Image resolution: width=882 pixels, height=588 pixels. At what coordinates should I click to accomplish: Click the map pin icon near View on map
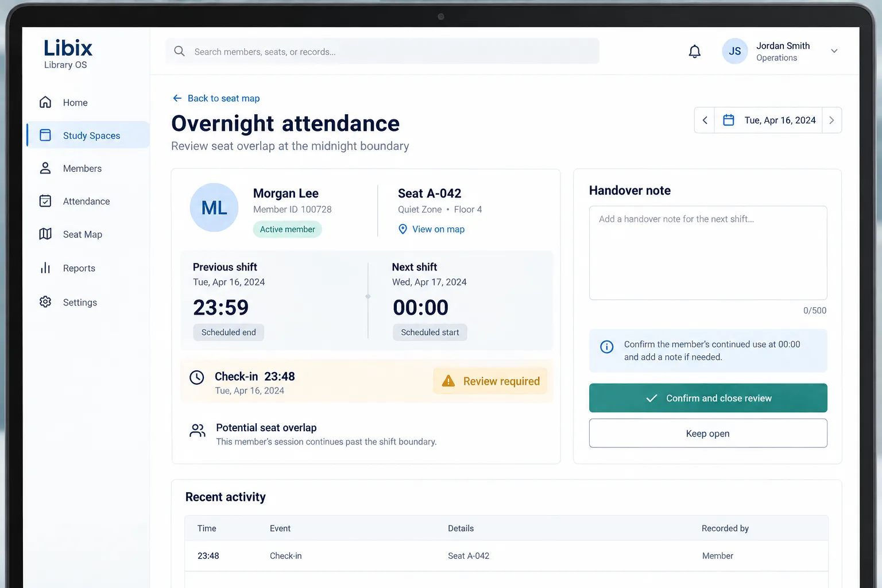coord(403,229)
